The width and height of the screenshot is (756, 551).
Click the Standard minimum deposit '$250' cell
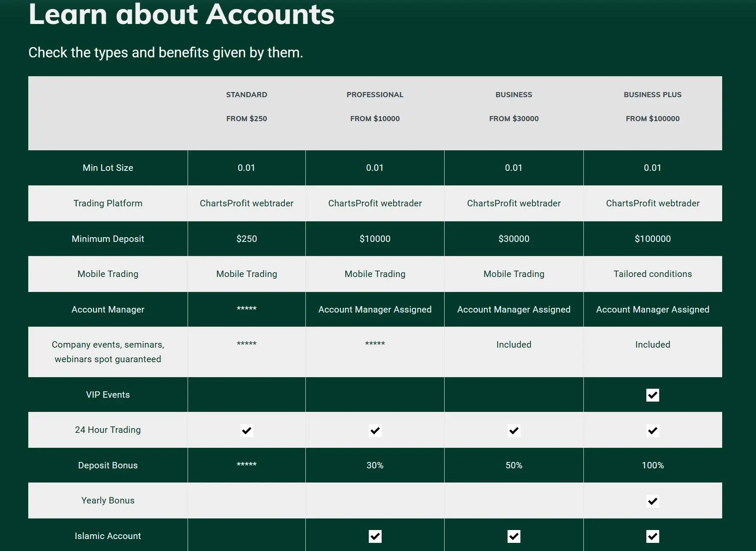(246, 239)
